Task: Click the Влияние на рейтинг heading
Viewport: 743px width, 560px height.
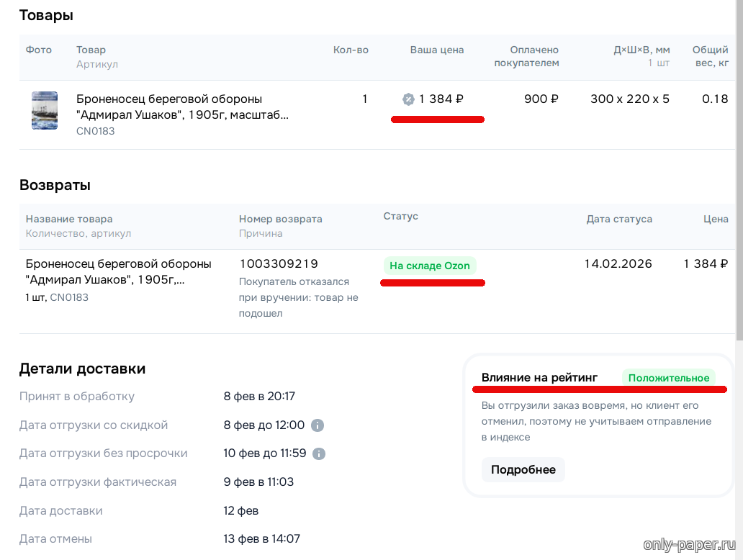Action: (x=539, y=378)
